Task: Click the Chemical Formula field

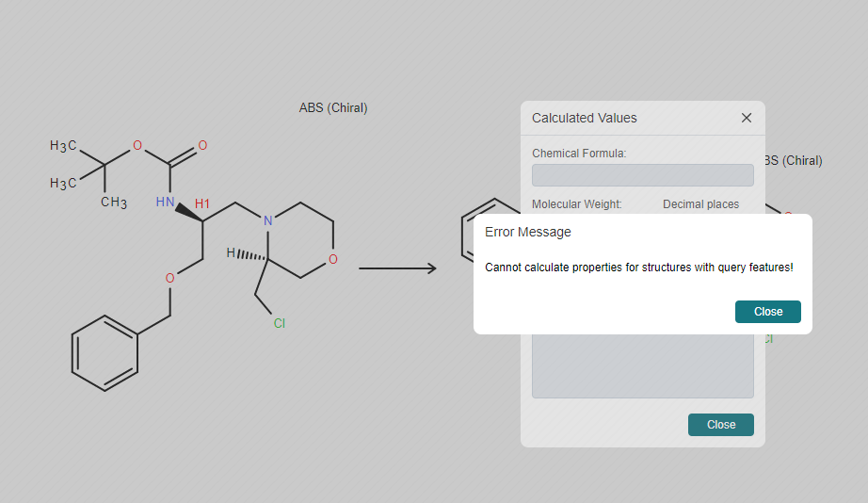Action: 643,175
